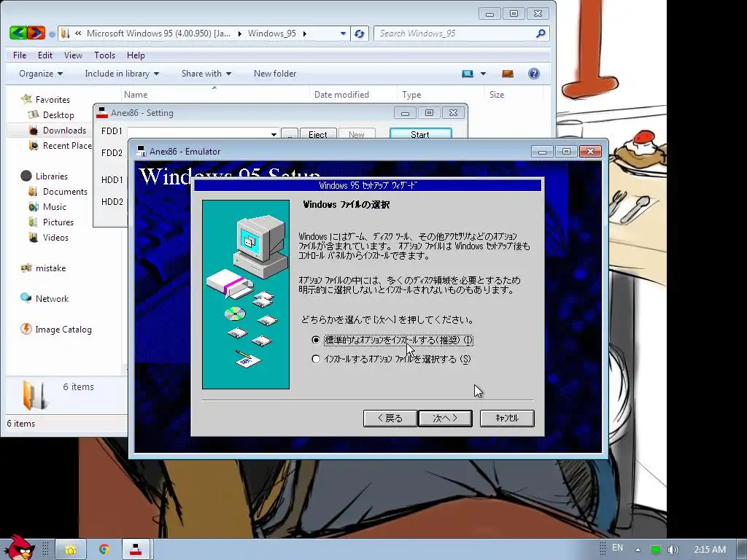This screenshot has width=747, height=560.
Task: Go forward using the orange Explorer forward arrow
Action: click(36, 33)
